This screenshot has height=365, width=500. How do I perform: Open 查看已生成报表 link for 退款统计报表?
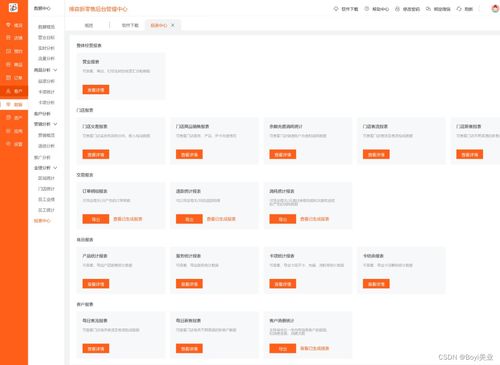pyautogui.click(x=221, y=219)
